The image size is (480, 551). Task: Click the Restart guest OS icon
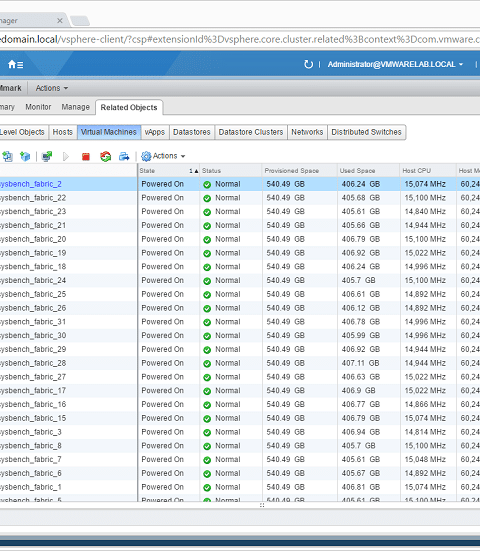tap(105, 156)
